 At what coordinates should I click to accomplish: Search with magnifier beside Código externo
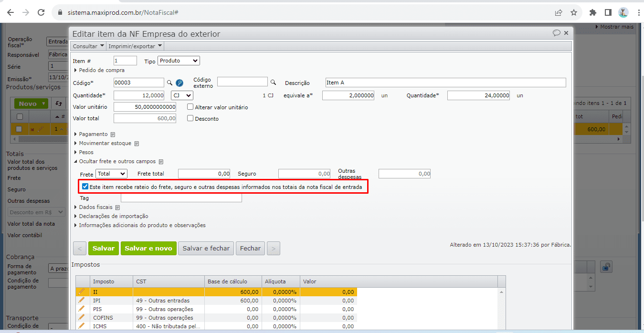pos(274,82)
